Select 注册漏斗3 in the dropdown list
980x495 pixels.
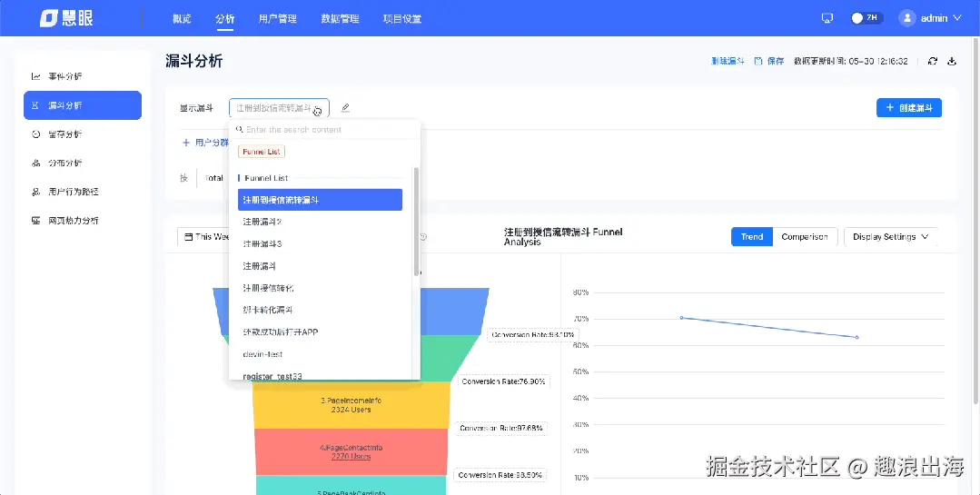pyautogui.click(x=320, y=243)
